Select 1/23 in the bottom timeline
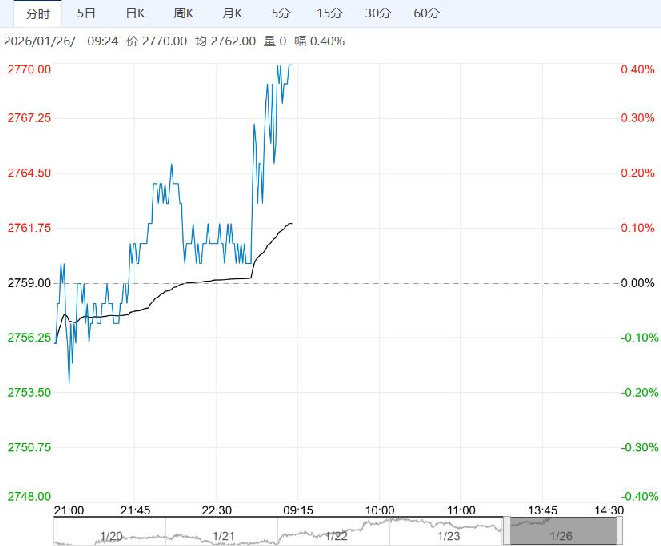The width and height of the screenshot is (661, 546). (x=448, y=535)
